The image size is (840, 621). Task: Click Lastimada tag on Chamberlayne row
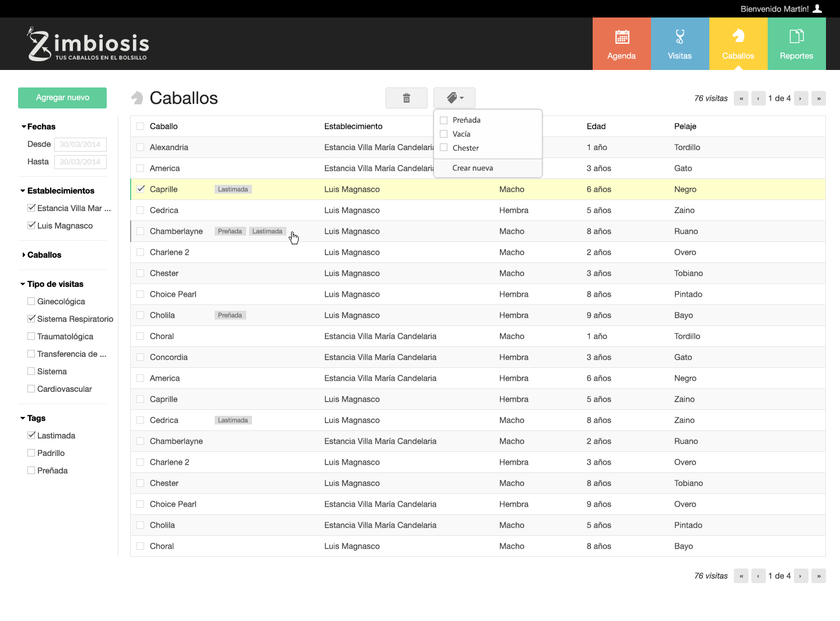267,231
